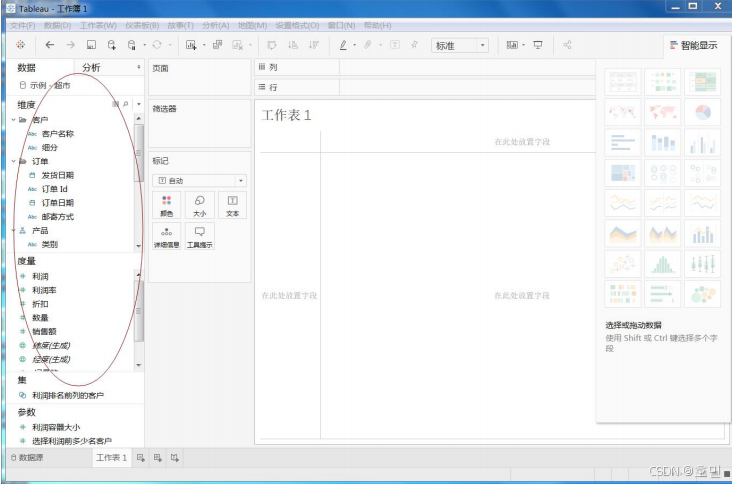732x484 pixels.
Task: Click the 数据源 tab at bottom
Action: pyautogui.click(x=27, y=457)
